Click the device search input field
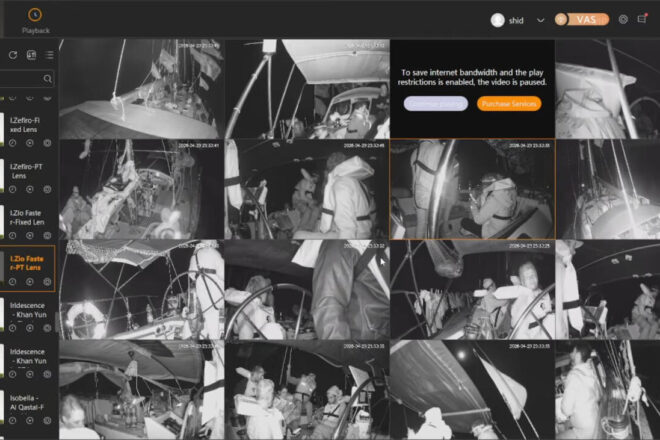 tap(22, 78)
